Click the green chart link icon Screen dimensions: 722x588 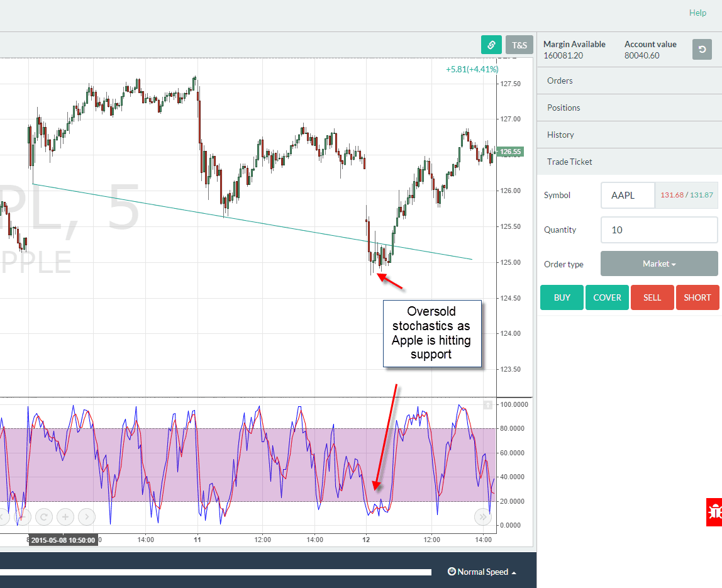[x=491, y=45]
